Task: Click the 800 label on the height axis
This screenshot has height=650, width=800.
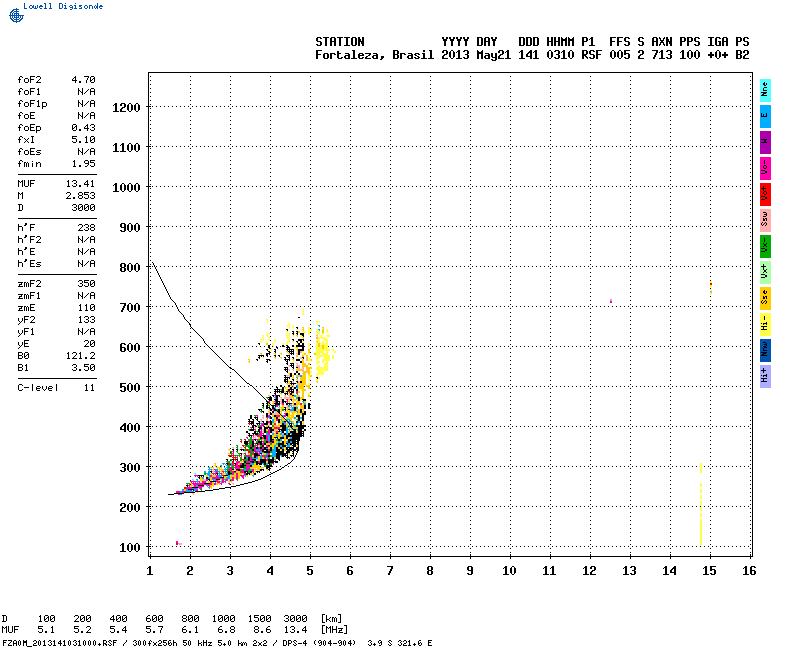Action: (130, 268)
